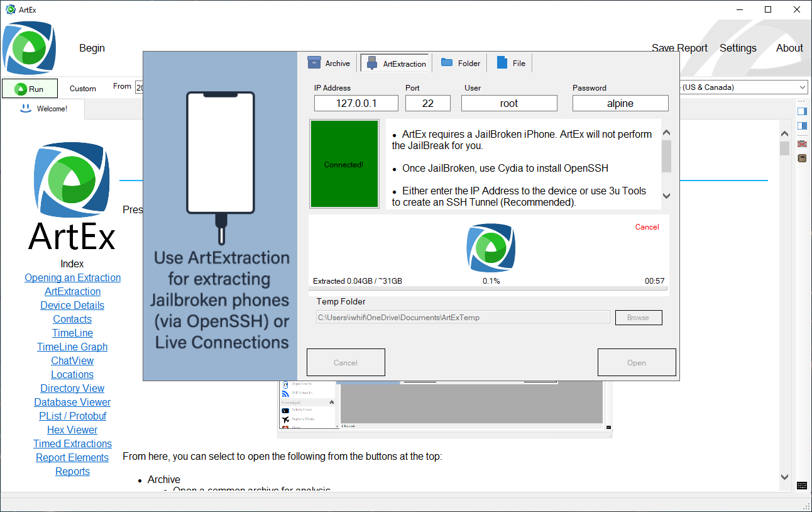Viewport: 812px width, 512px height.
Task: Click the red-crossed clear notes icon
Action: 802,144
